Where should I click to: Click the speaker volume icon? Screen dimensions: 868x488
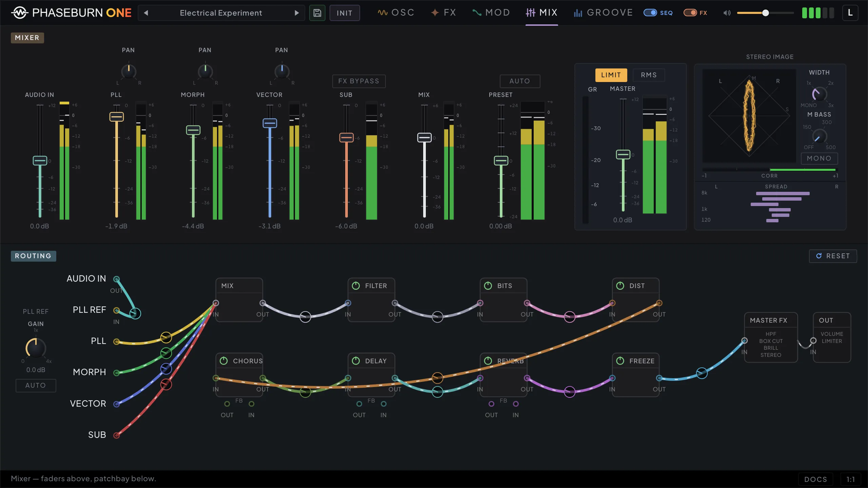[727, 13]
